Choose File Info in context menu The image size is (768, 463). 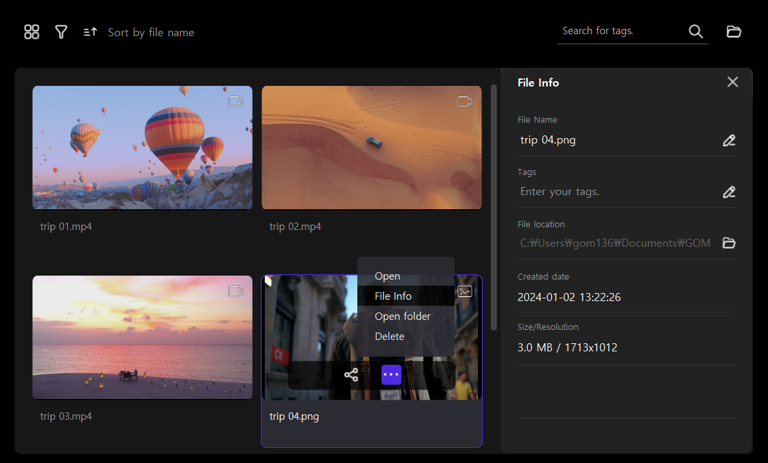pos(393,296)
